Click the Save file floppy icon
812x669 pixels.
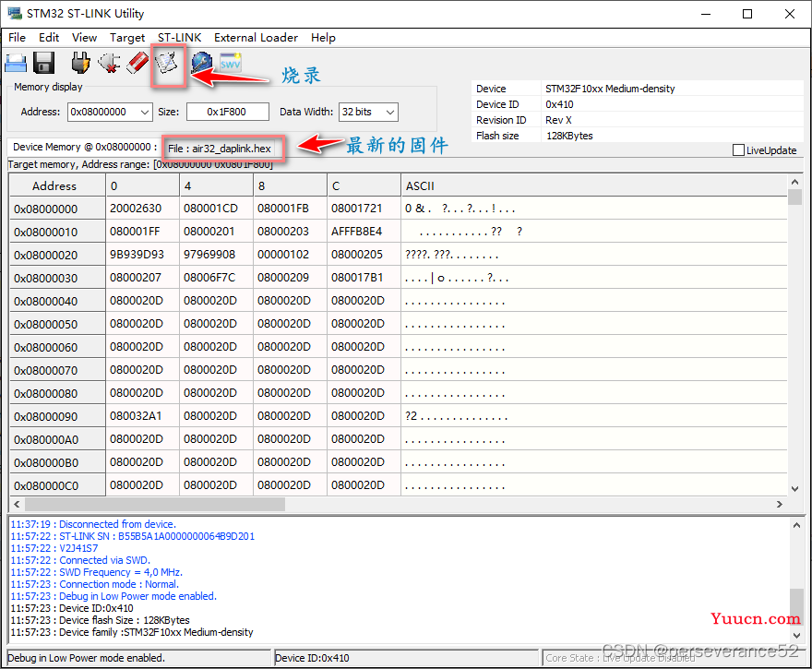point(44,63)
